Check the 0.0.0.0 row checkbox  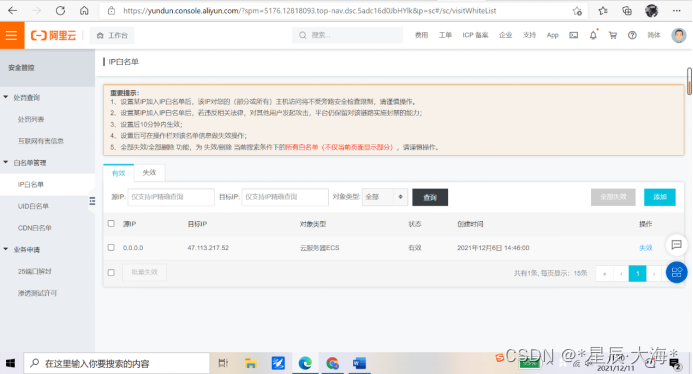click(x=111, y=248)
